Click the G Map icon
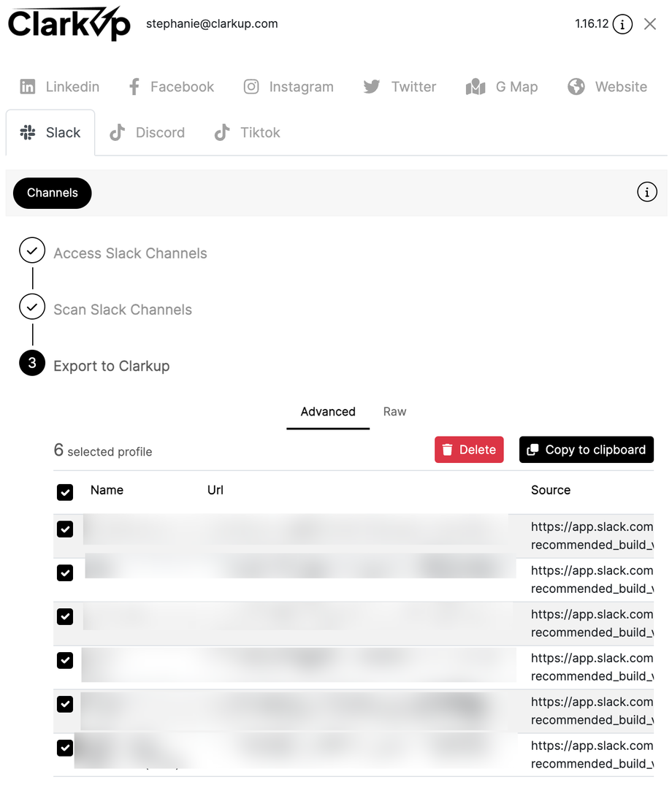672x785 pixels. [476, 87]
